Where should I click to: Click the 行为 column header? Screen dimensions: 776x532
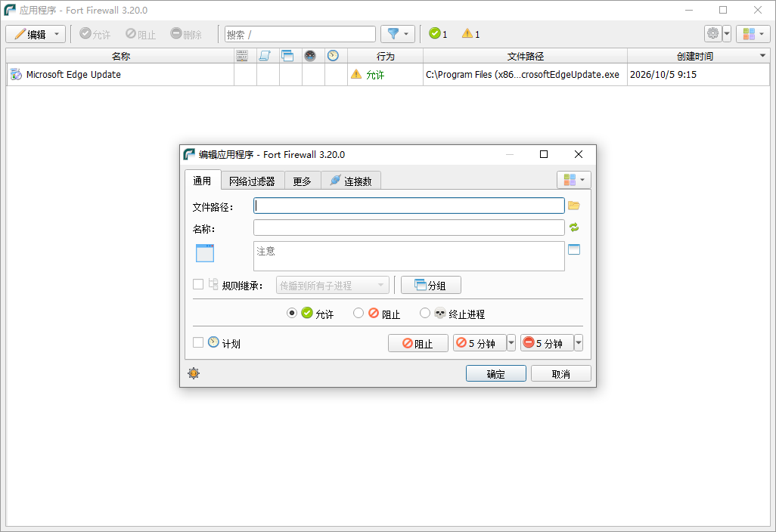coord(385,56)
